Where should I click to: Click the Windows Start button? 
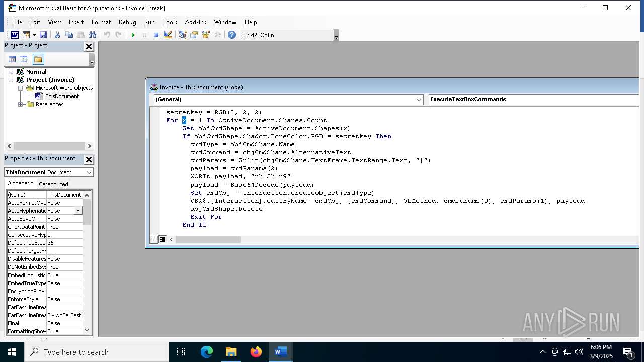(12, 352)
